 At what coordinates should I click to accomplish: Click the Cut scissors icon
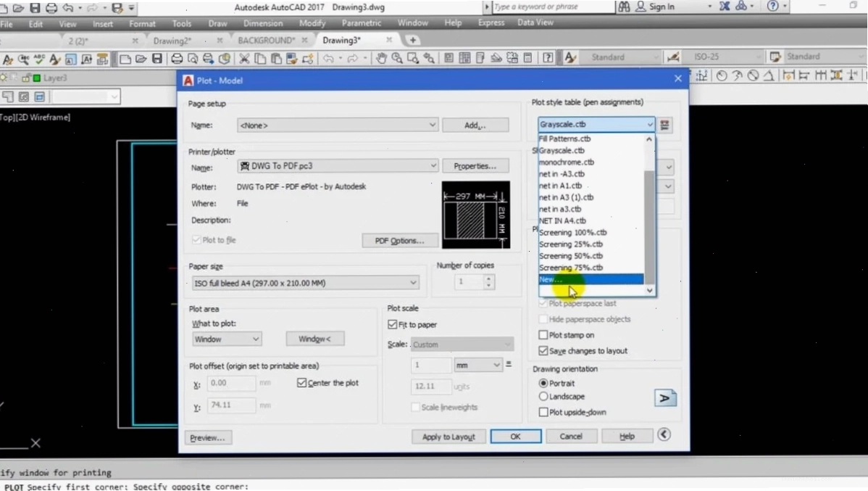244,57
